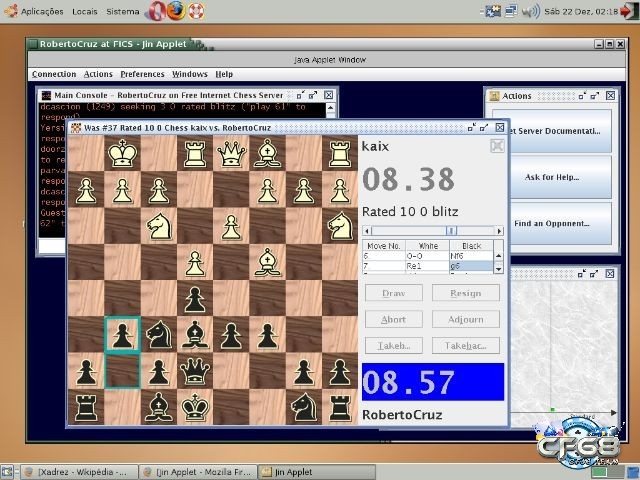The image size is (640, 480).
Task: Open the Connection menu
Action: 54,74
